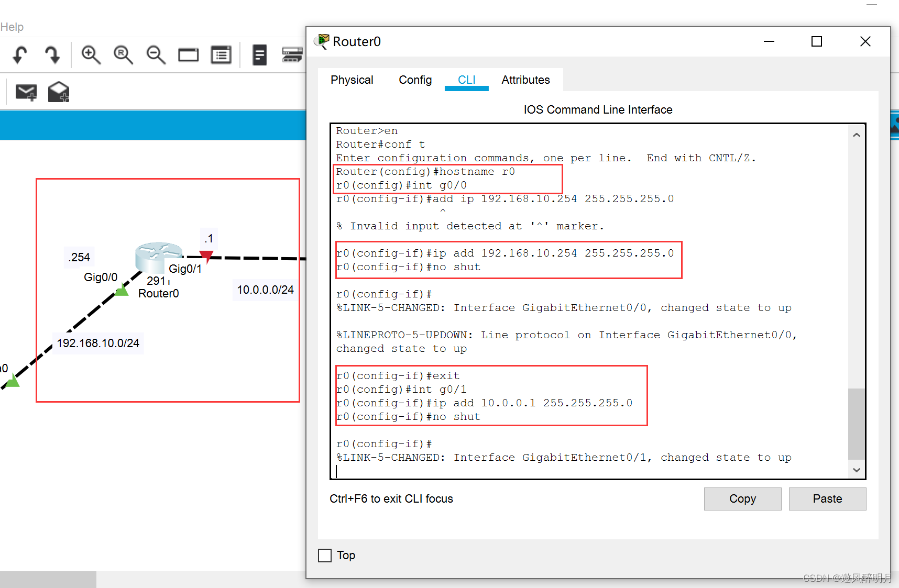
Task: Close the Router0 window
Action: click(865, 41)
